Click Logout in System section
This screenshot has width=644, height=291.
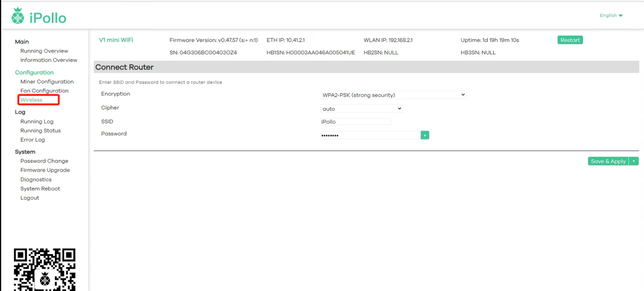(29, 198)
